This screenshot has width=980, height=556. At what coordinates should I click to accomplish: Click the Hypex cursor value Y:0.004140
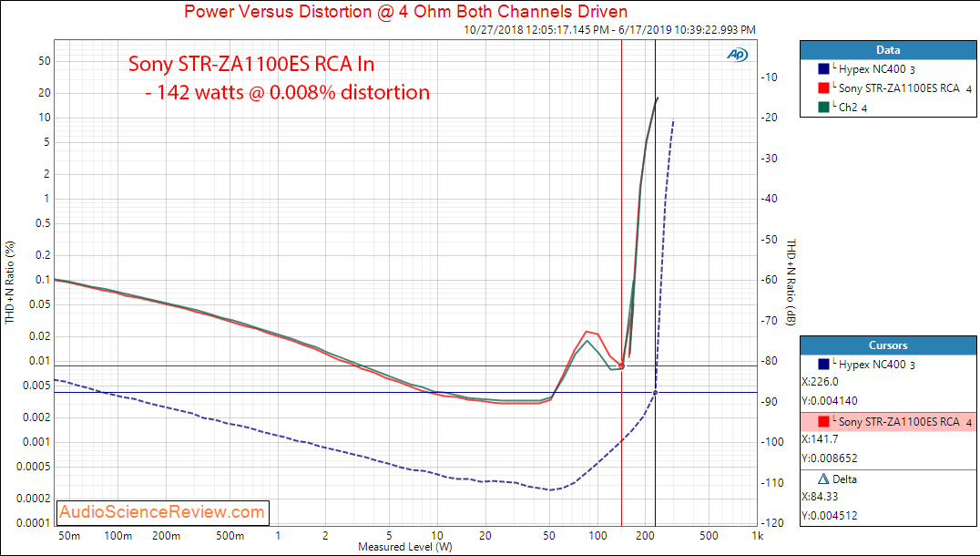(x=830, y=401)
